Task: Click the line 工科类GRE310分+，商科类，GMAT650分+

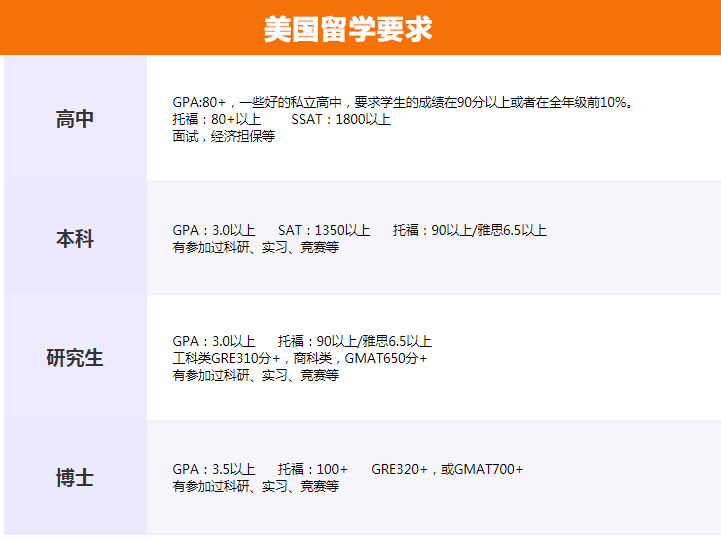Action: pyautogui.click(x=299, y=358)
